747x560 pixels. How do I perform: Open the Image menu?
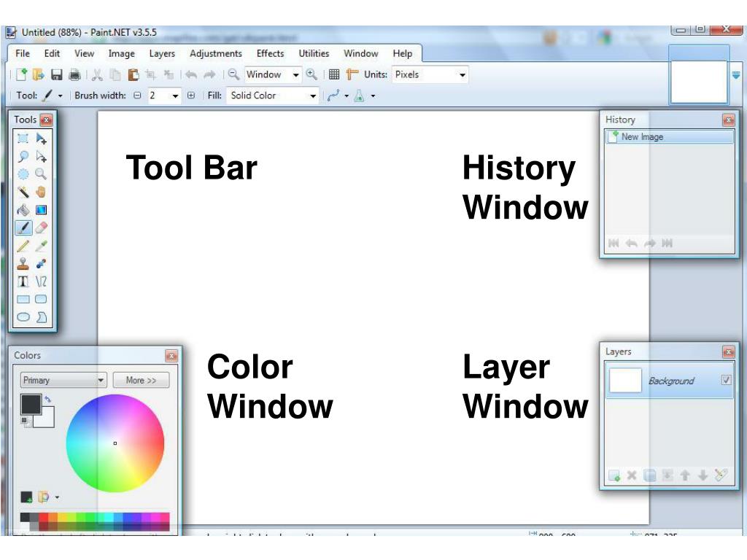coord(122,53)
